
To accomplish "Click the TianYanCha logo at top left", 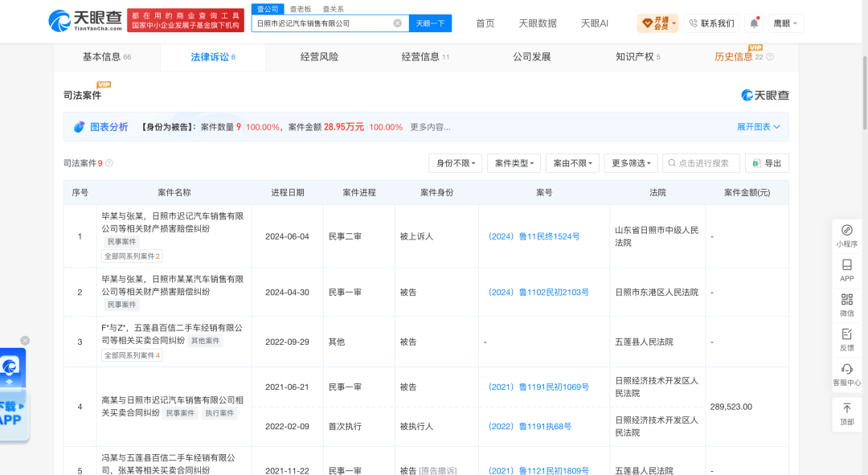I will click(85, 21).
